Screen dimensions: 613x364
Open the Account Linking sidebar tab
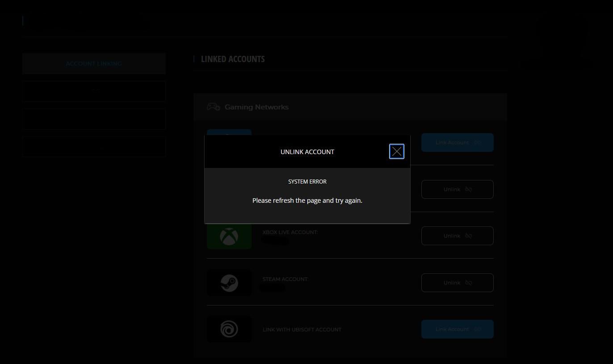pyautogui.click(x=94, y=63)
